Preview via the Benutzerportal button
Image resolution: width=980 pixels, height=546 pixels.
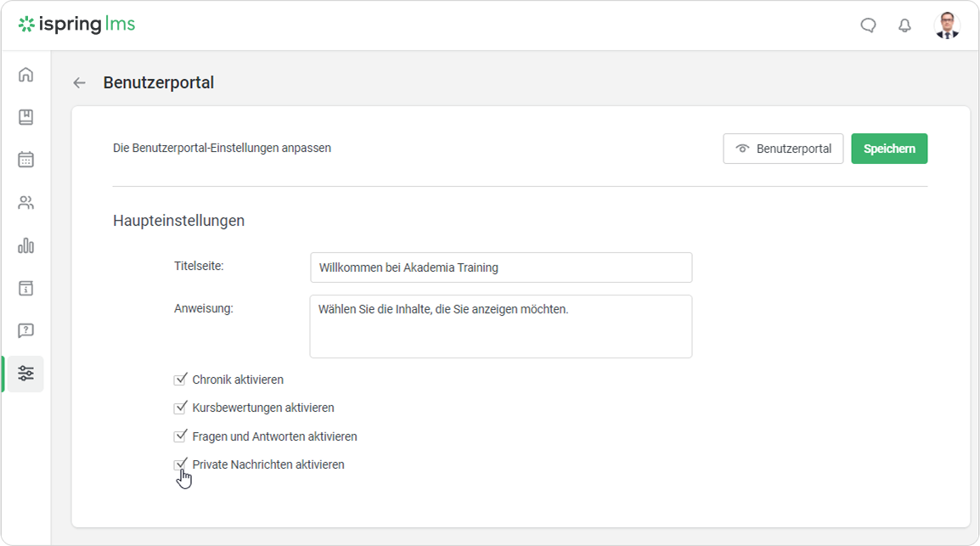783,149
